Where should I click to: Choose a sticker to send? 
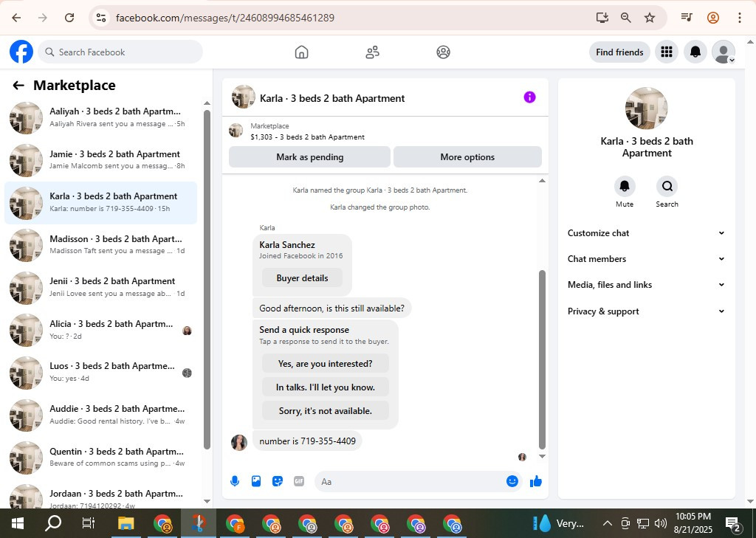click(278, 481)
